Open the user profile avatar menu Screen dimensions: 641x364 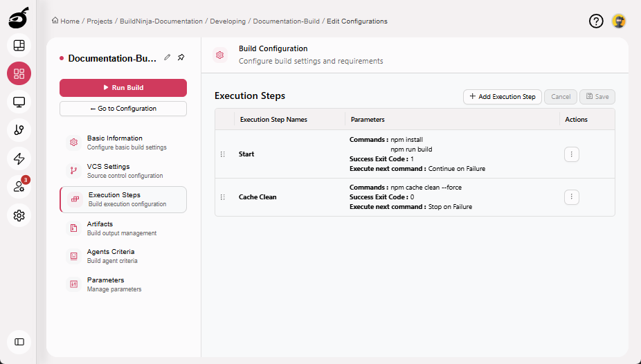[x=618, y=21]
